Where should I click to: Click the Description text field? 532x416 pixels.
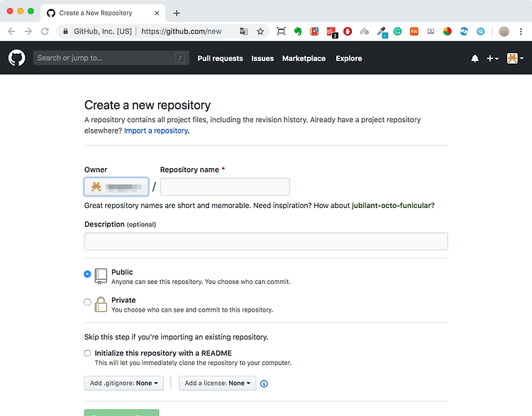coord(266,241)
